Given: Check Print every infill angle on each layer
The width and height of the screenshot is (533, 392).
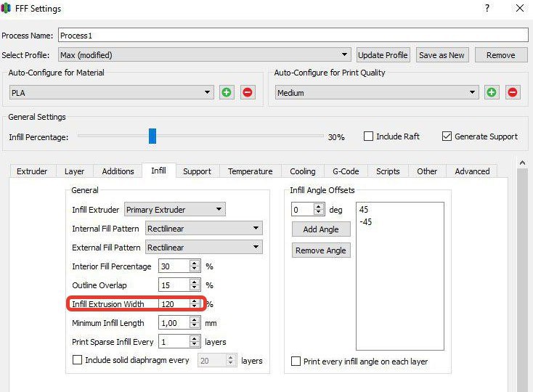Looking at the screenshot, I should [x=296, y=361].
